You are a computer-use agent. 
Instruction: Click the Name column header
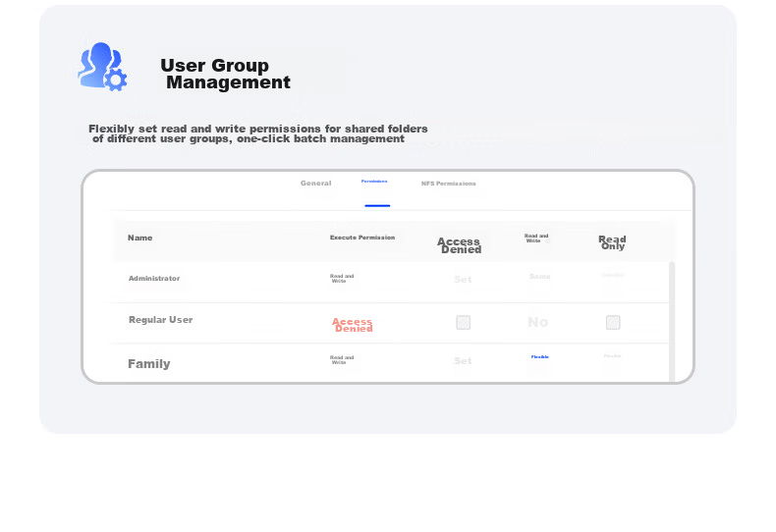pos(140,238)
